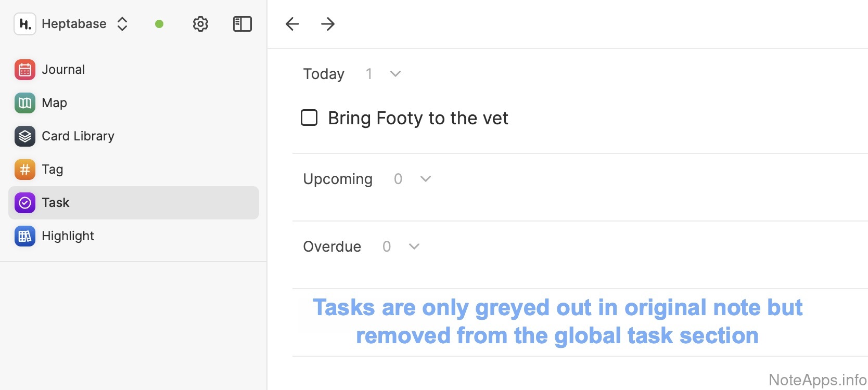Click the Heptabase logo
This screenshot has height=390, width=868.
(x=25, y=24)
